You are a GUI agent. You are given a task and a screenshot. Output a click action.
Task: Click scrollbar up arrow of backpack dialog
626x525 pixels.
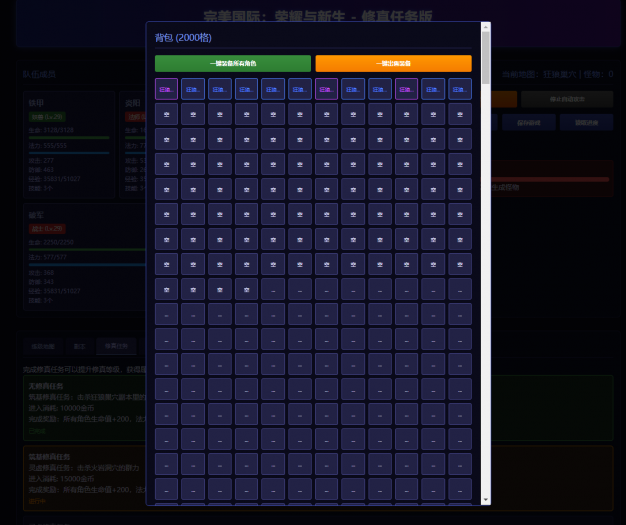tap(486, 27)
